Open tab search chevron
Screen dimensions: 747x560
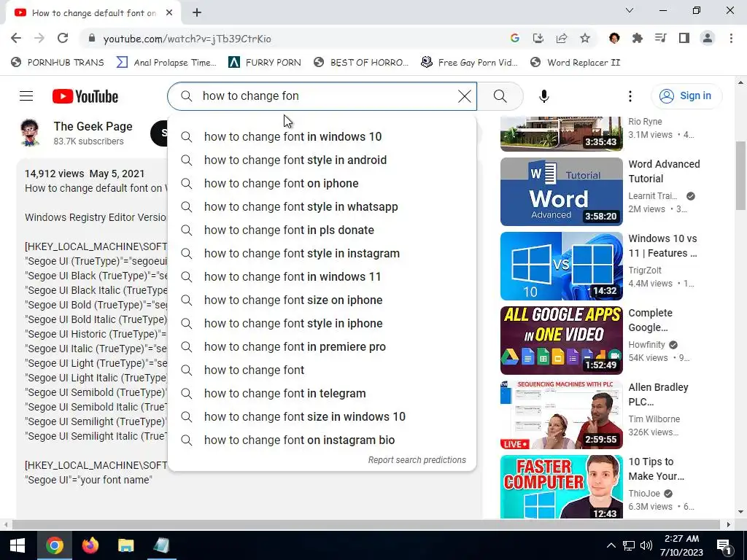pos(630,10)
